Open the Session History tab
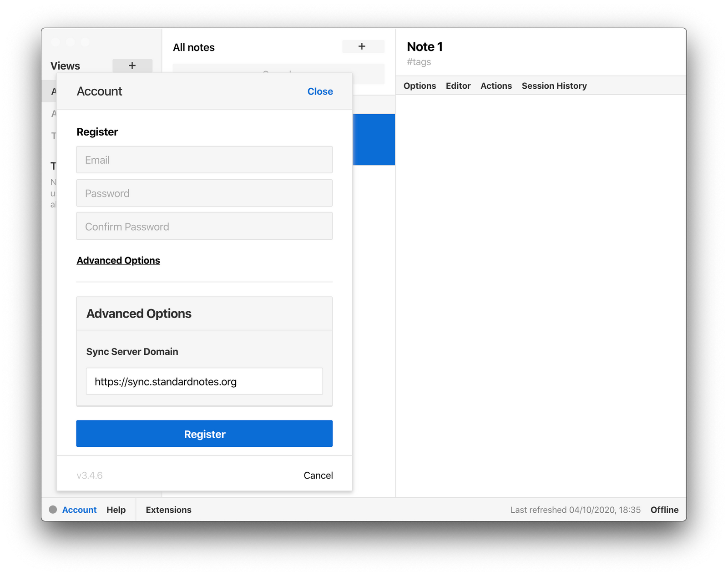This screenshot has width=728, height=576. coord(554,86)
